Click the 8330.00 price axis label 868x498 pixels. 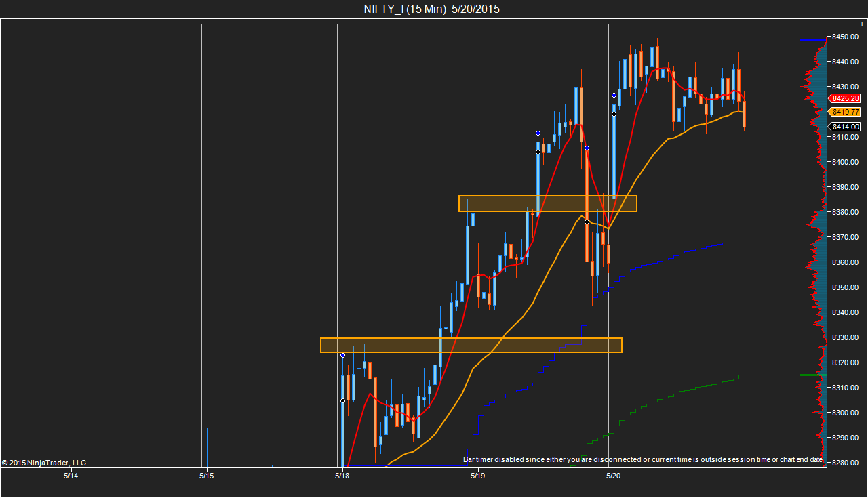[x=846, y=337]
